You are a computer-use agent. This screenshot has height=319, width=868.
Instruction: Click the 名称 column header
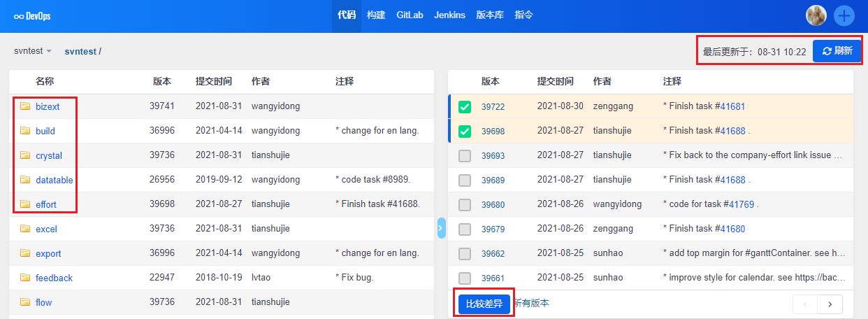coord(45,82)
